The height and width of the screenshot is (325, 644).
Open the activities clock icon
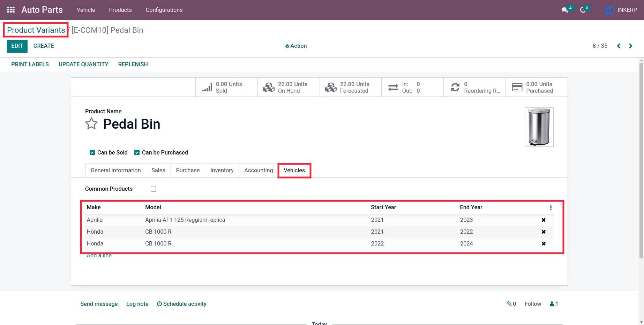pyautogui.click(x=583, y=10)
